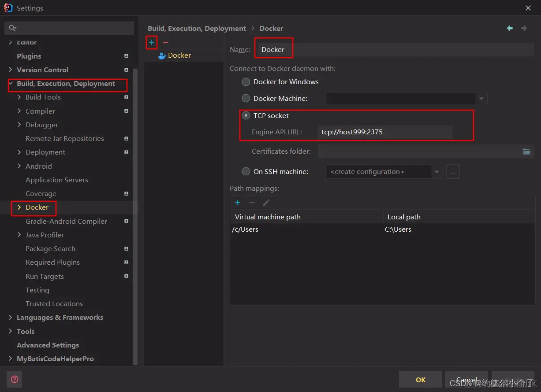Remove selected Docker configuration with minus
Image resolution: width=541 pixels, height=392 pixels.
[166, 42]
